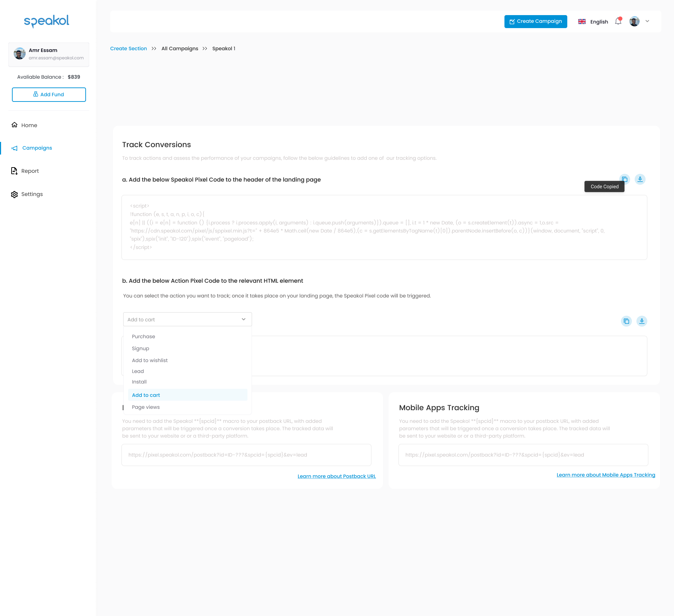Download the Speakol Pixel Code

640,179
